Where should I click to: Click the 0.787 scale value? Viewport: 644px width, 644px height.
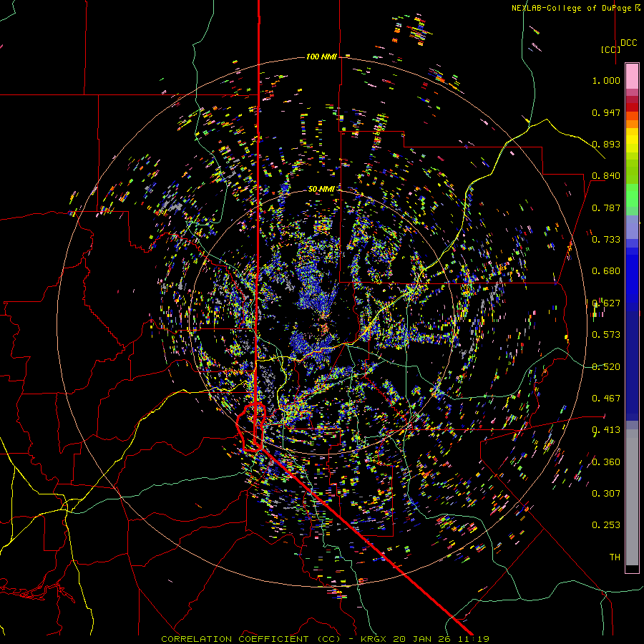[x=606, y=208]
